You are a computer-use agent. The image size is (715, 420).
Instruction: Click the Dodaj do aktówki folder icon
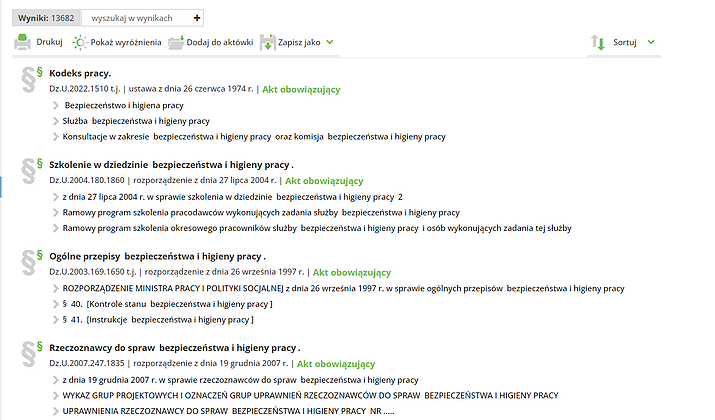(x=176, y=43)
